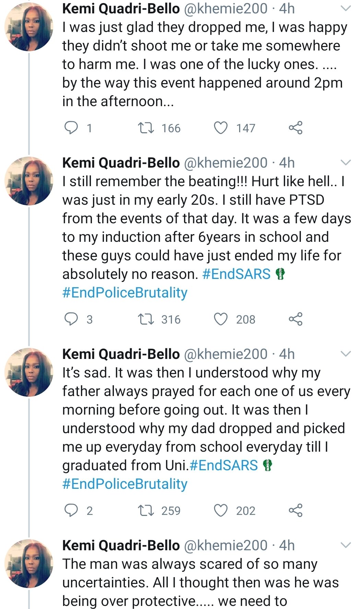The image size is (364, 609).
Task: Open #EndPoliceBrutality hashtag in PTSD tweet
Action: 125,293
